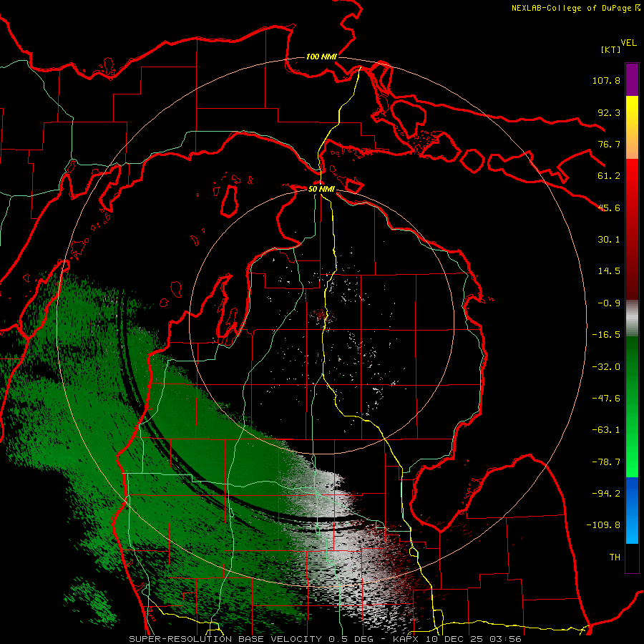Pick the gray band near -0.9 on scale
The height and width of the screenshot is (644, 644).
coord(632,318)
